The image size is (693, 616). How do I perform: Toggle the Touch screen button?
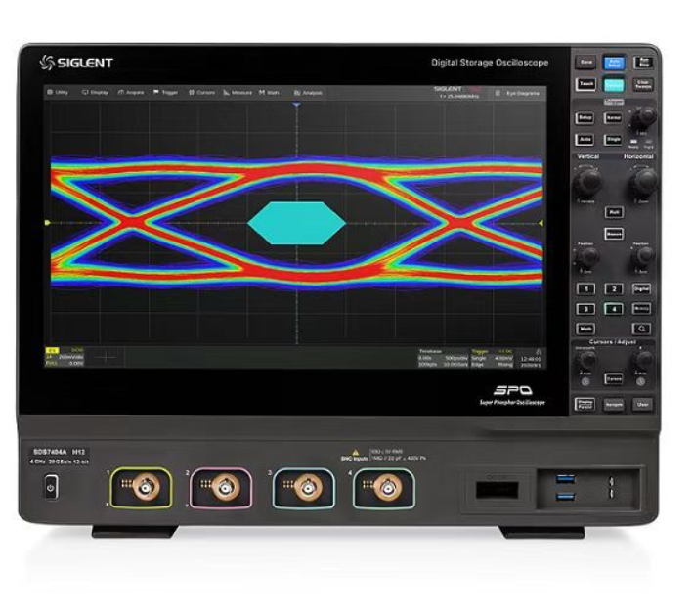586,85
